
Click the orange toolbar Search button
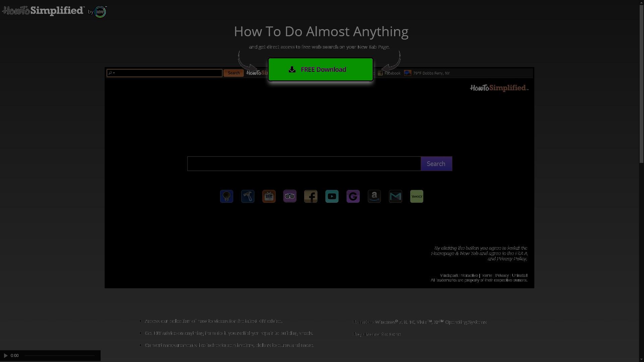click(x=233, y=73)
